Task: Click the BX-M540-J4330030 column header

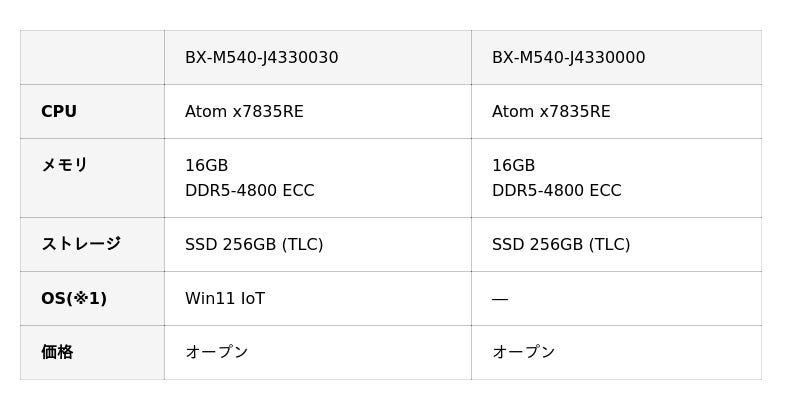Action: click(x=261, y=58)
